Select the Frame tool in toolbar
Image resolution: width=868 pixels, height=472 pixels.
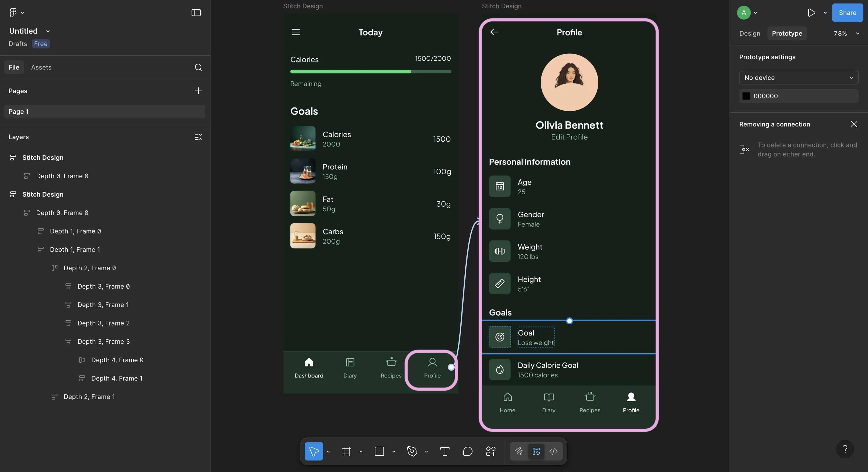pos(346,451)
